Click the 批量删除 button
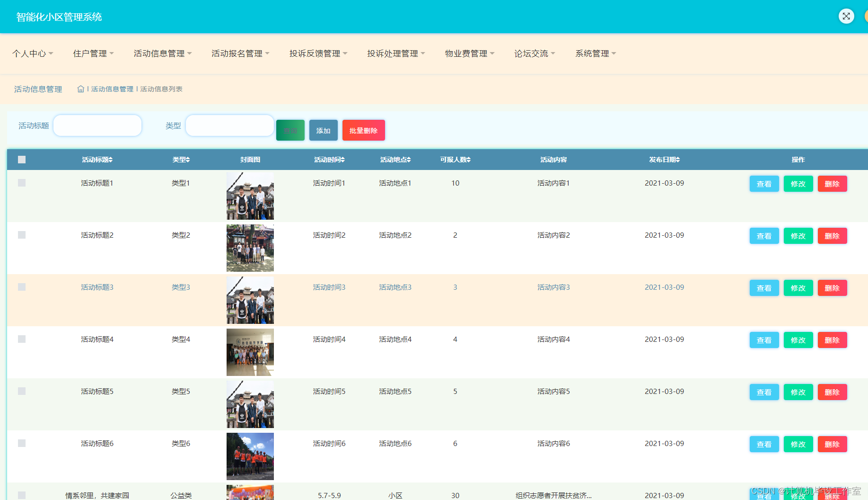Screen dimensions: 868x500 point(364,130)
